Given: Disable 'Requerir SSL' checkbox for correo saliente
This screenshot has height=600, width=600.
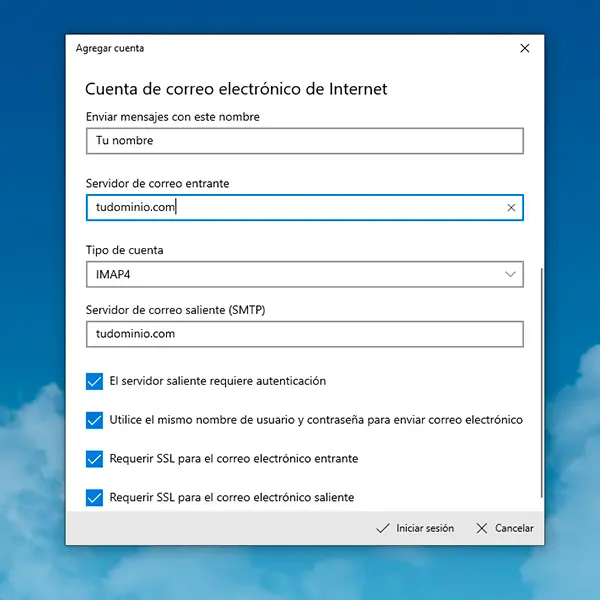Looking at the screenshot, I should 95,497.
